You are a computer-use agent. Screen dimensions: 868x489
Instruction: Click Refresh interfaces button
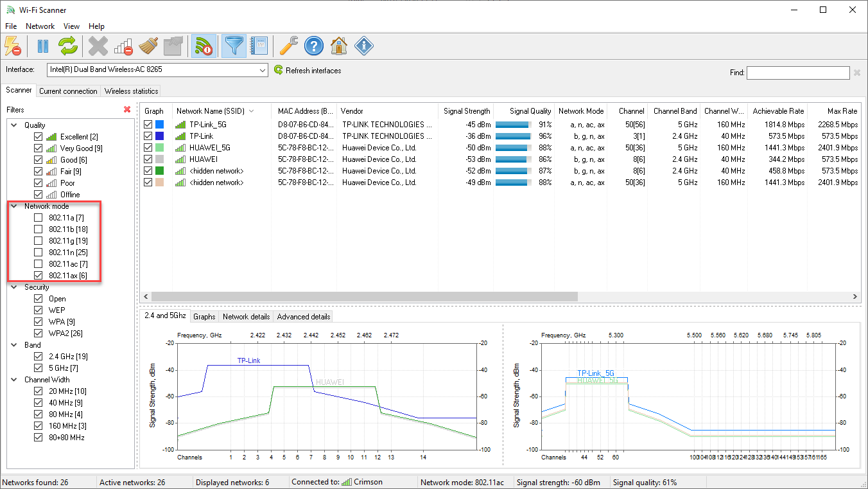pos(308,71)
